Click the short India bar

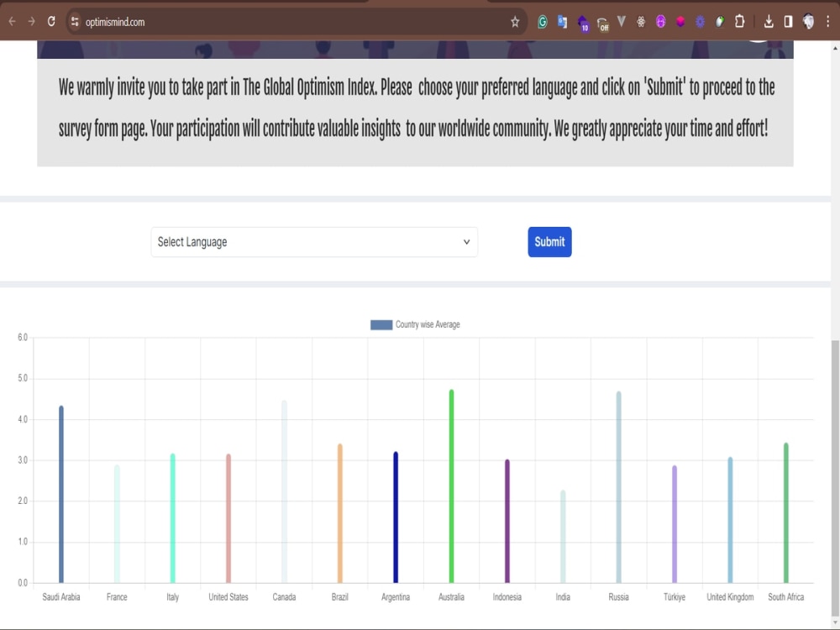(x=563, y=536)
